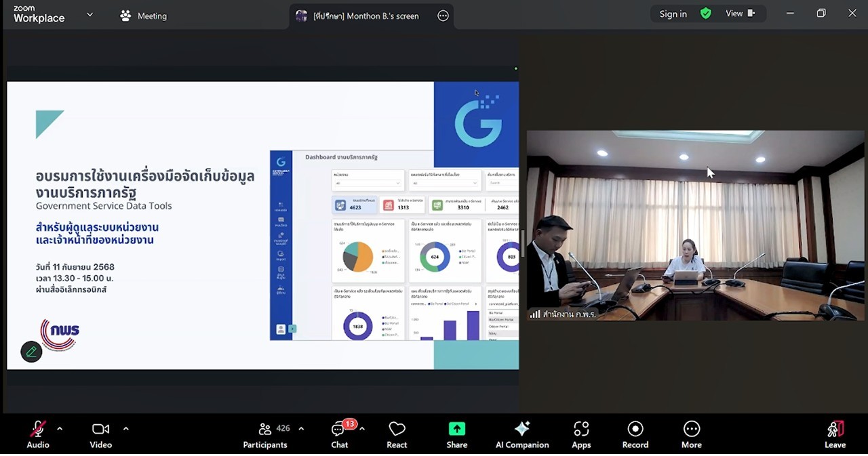Open AI Companion
Screen dimensions: 868x456
[x=521, y=434]
